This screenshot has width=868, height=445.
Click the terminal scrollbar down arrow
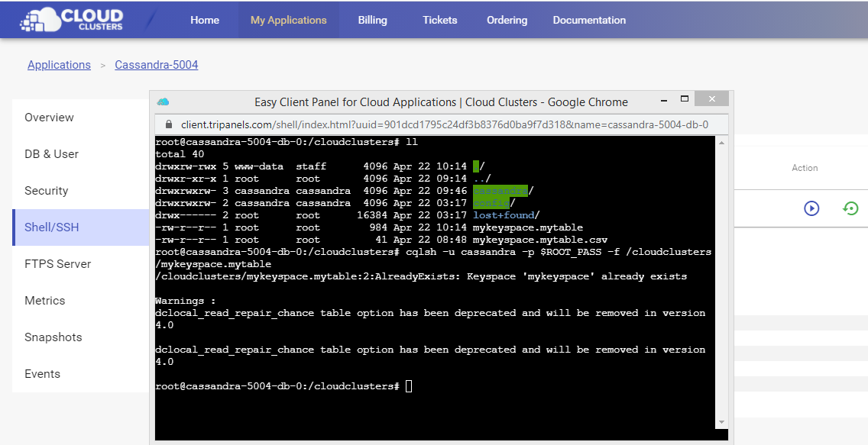coord(721,422)
